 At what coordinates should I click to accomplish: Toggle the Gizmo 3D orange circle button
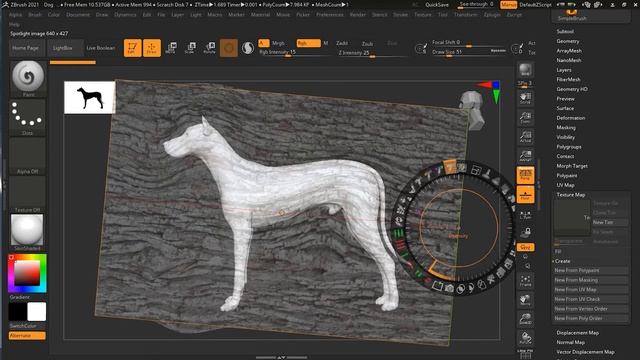229,48
